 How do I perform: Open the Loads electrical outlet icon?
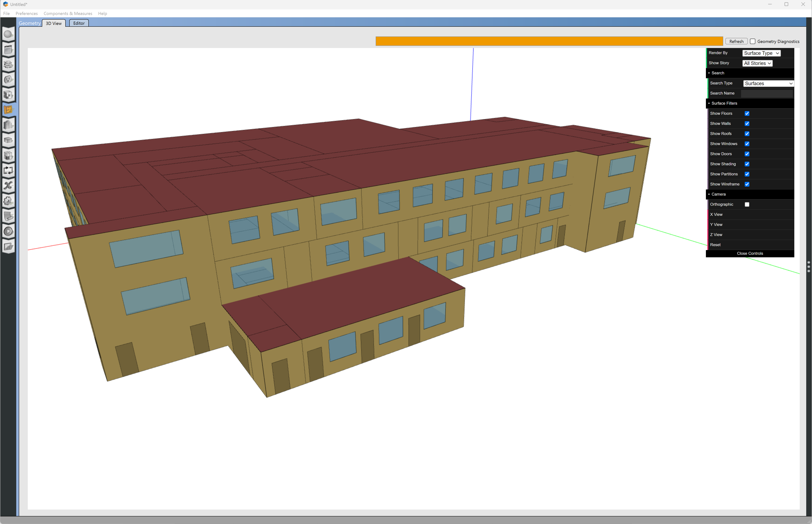[x=8, y=80]
